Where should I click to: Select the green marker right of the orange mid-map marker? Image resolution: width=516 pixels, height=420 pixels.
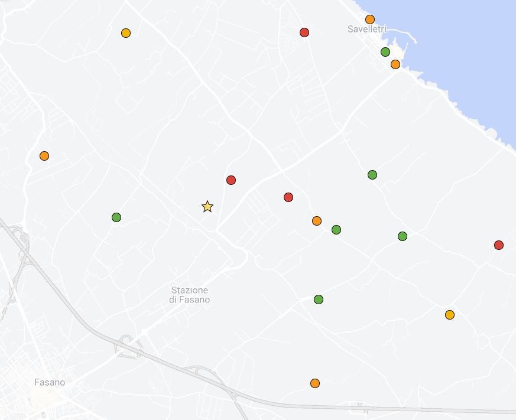(x=336, y=230)
